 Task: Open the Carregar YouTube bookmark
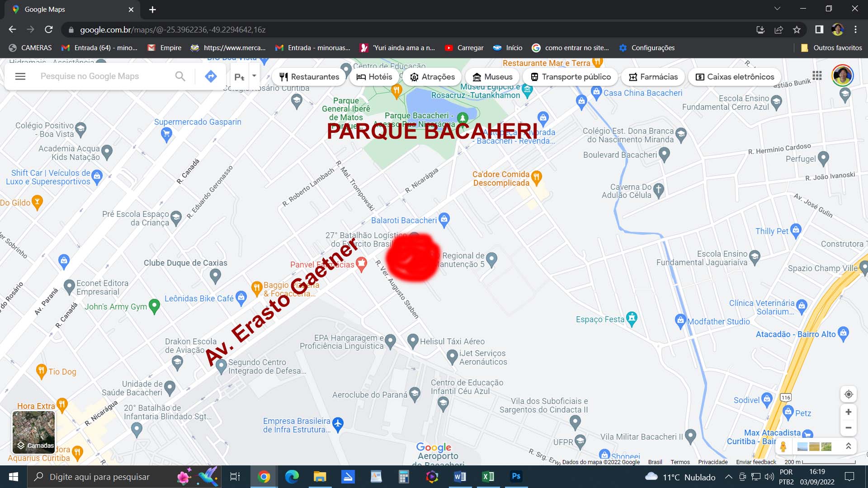click(x=464, y=47)
